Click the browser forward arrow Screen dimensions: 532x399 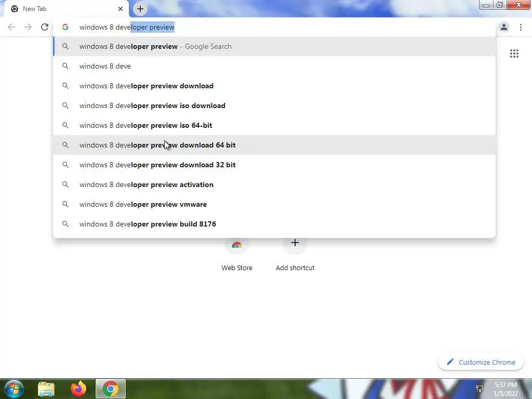(x=28, y=27)
